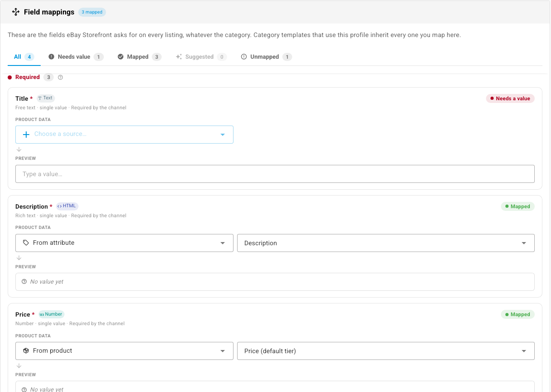This screenshot has height=392, width=551.
Task: Open the From attribute source dropdown
Action: tap(124, 243)
